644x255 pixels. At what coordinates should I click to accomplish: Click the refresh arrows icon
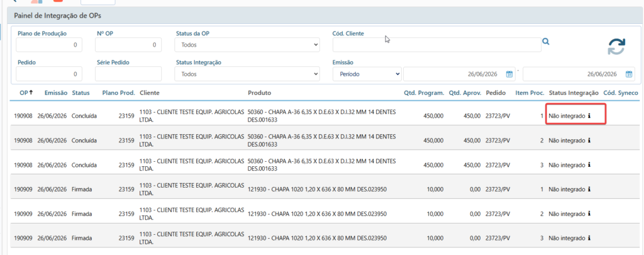[616, 46]
